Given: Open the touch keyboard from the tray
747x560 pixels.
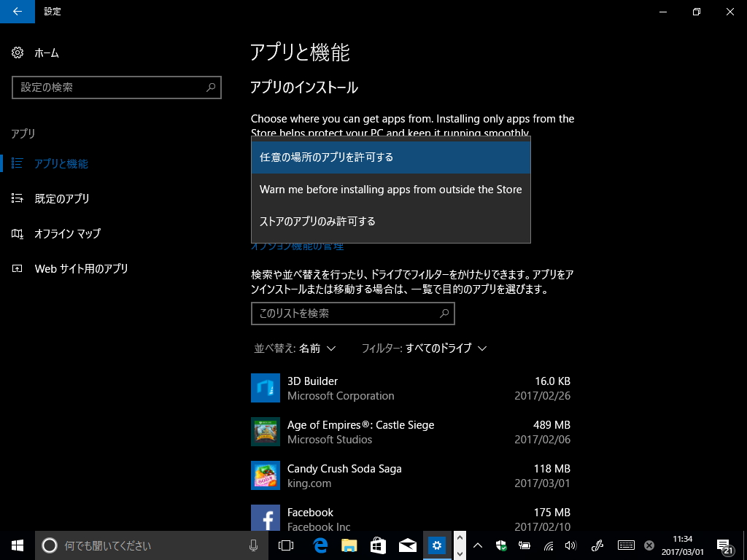Looking at the screenshot, I should 626,545.
